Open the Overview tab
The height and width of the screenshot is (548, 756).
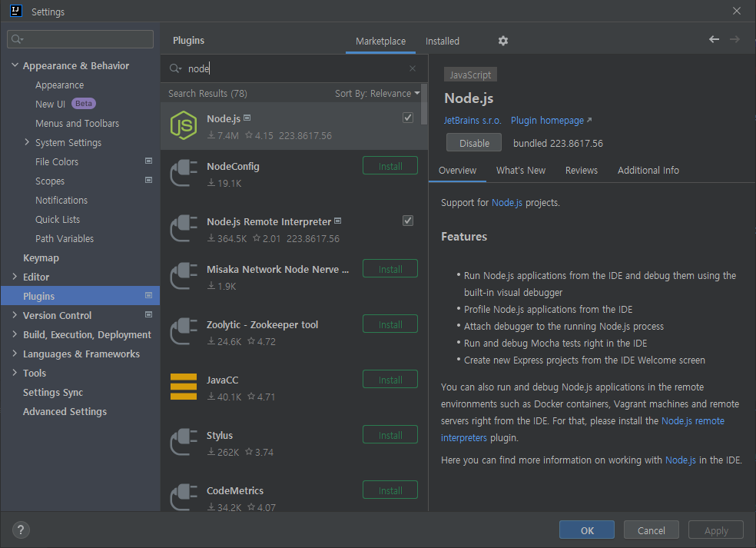coord(457,171)
